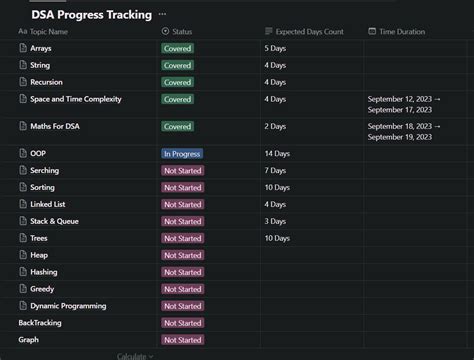This screenshot has height=360, width=474.
Task: Click the Expected Days Count column icon
Action: 269,31
